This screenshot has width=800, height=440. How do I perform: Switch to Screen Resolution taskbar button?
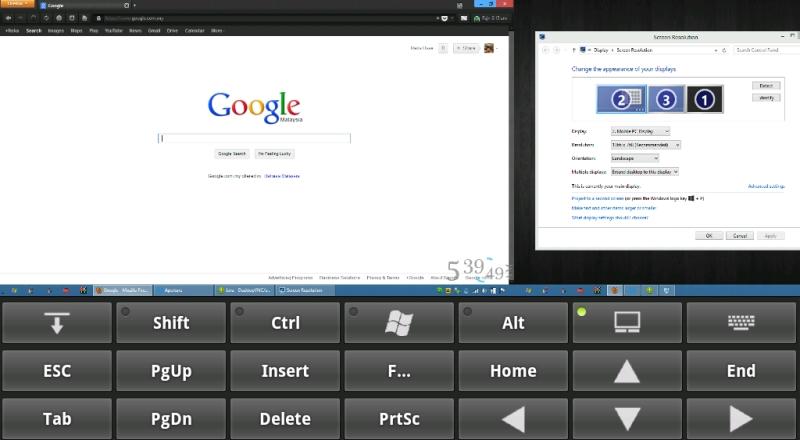point(305,290)
